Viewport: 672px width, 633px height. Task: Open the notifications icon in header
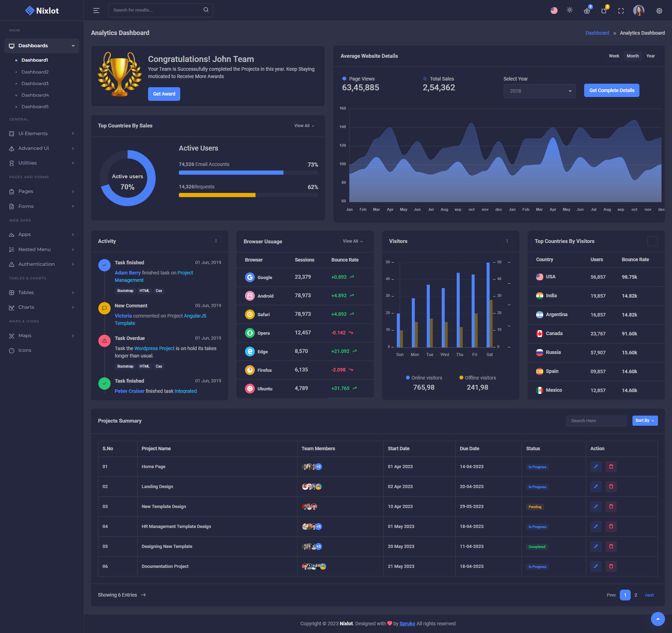coord(604,11)
